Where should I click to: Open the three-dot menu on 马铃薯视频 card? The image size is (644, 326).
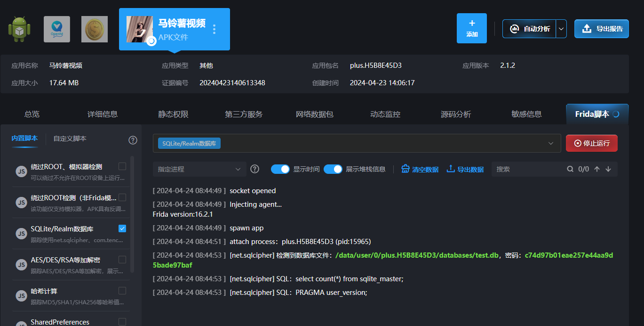click(215, 29)
